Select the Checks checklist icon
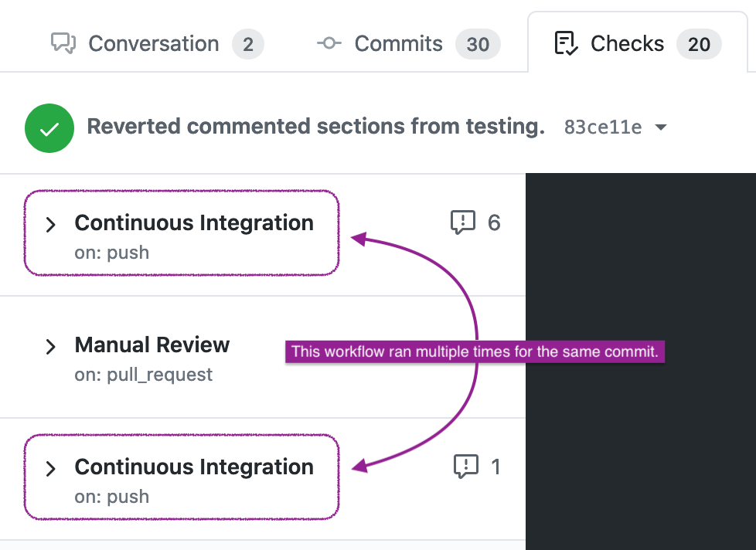Viewport: 756px width, 550px height. [x=567, y=43]
